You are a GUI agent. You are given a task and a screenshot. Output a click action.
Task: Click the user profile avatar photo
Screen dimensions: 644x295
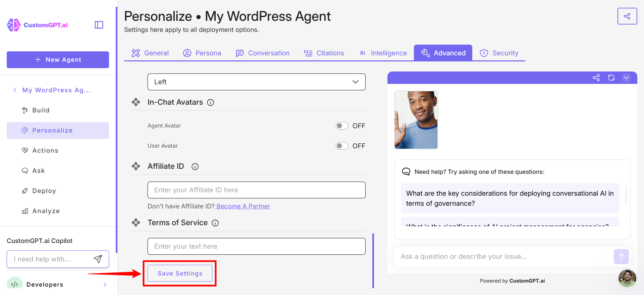627,278
